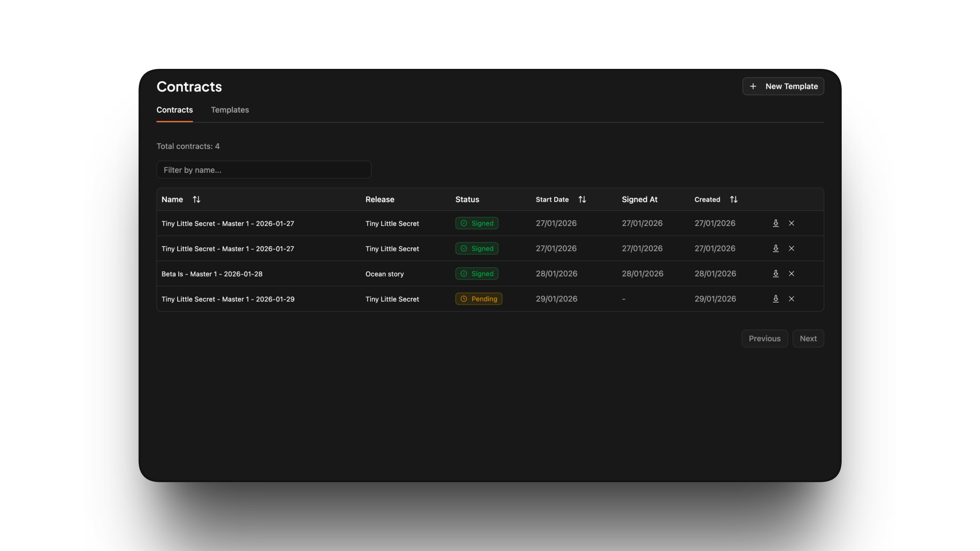Click the Pending status badge
980x551 pixels.
coord(478,299)
